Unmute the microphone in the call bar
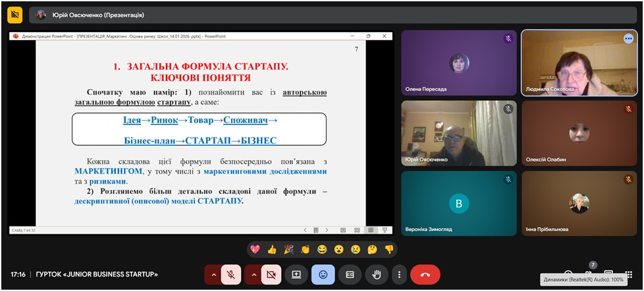Viewport: 644px width, 291px height. (230, 275)
